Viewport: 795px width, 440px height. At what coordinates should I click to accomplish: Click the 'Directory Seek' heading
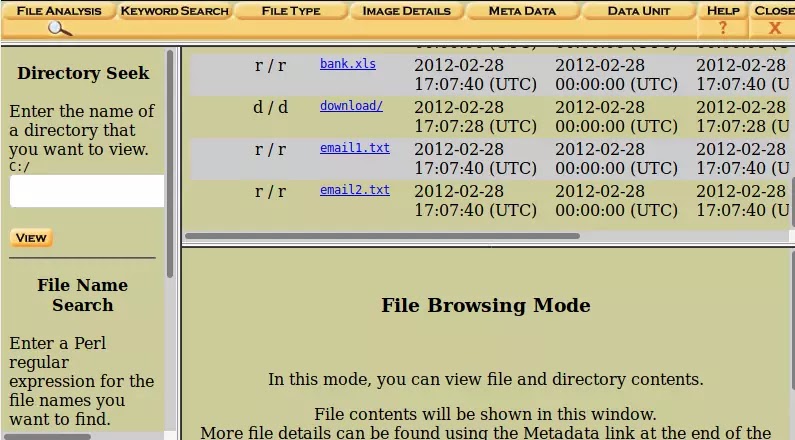(83, 73)
